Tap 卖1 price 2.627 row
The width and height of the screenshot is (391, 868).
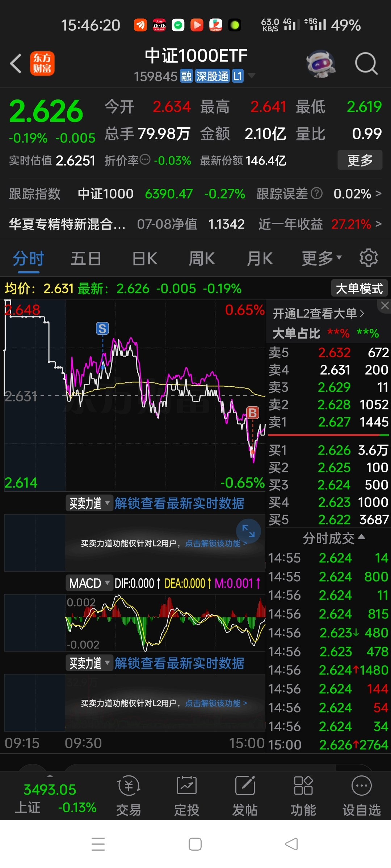coord(329,422)
